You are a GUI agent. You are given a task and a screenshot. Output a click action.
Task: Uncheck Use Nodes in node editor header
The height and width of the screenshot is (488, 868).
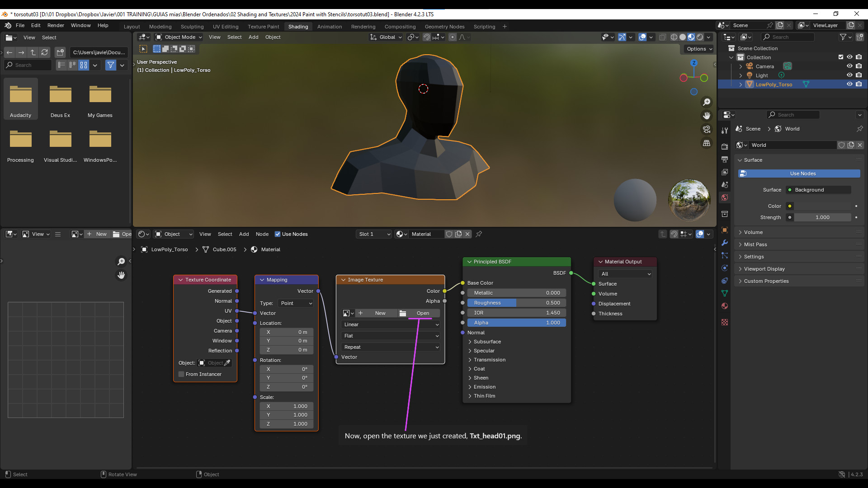tap(278, 234)
